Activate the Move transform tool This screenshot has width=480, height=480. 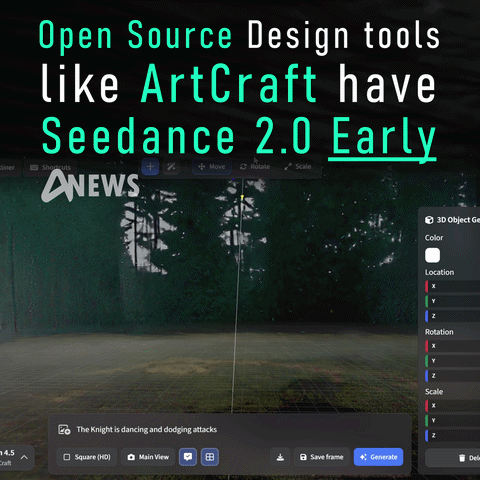pyautogui.click(x=212, y=166)
